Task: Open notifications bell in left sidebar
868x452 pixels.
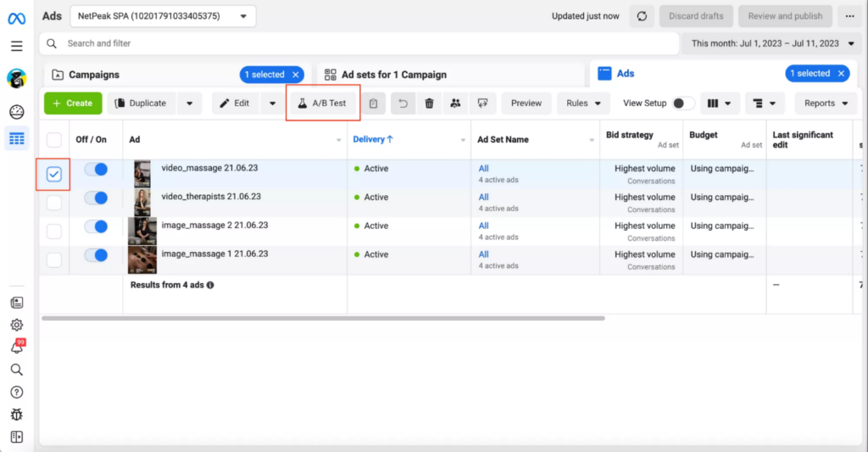Action: pyautogui.click(x=16, y=348)
